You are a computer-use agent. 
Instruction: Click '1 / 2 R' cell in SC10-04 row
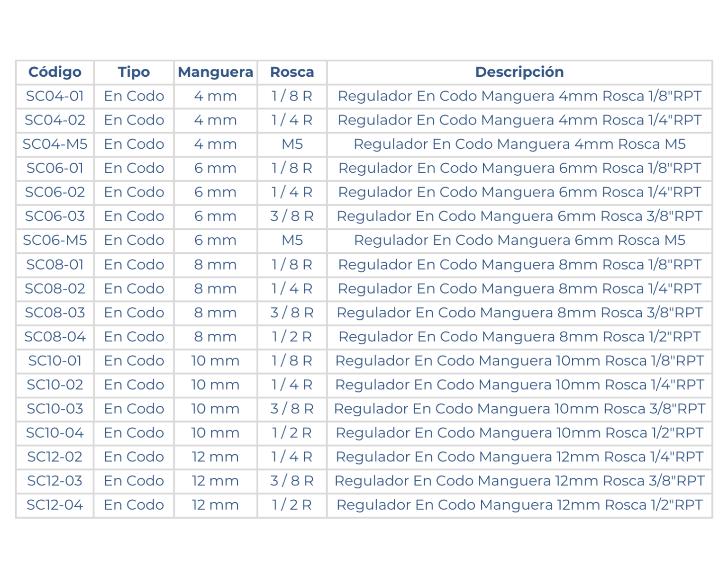[292, 433]
